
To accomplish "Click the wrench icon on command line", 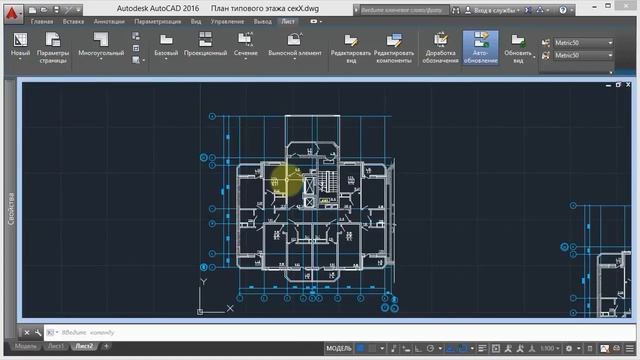I will 38,333.
